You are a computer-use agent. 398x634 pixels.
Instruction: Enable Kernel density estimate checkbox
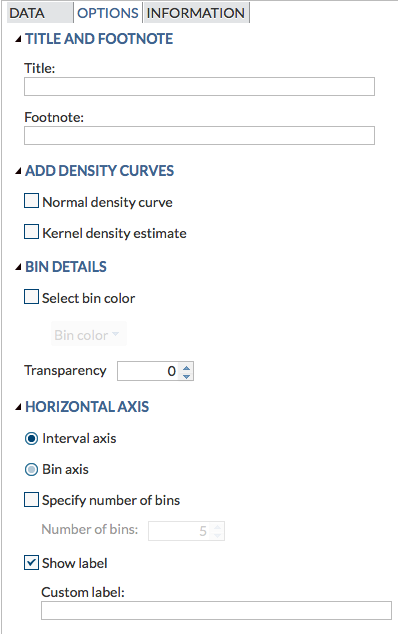click(32, 232)
